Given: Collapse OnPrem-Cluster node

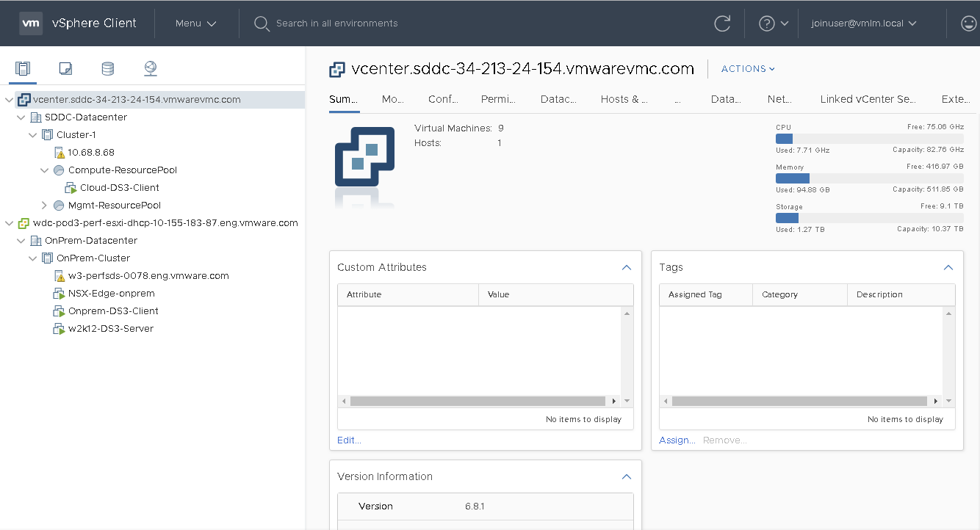Looking at the screenshot, I should [x=32, y=258].
